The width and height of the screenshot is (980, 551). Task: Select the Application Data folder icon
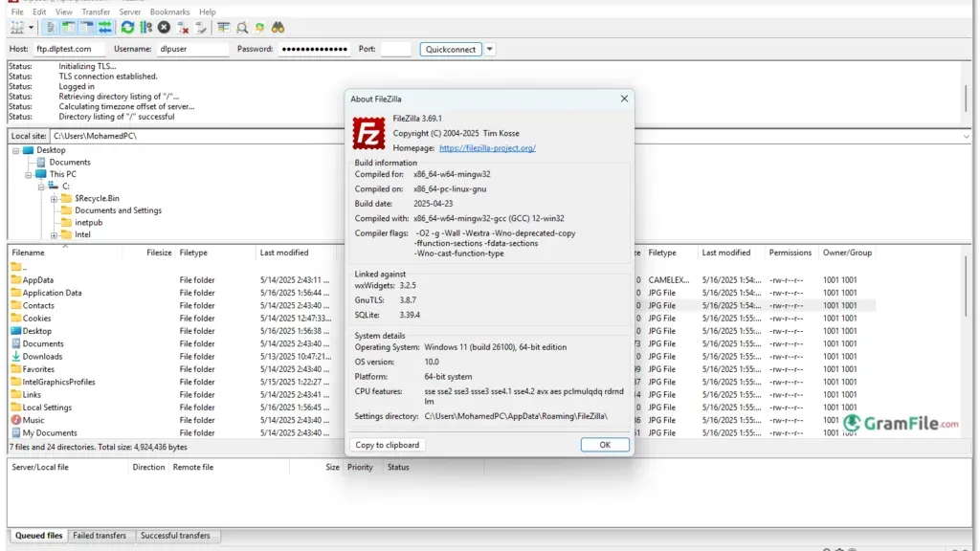tap(16, 293)
